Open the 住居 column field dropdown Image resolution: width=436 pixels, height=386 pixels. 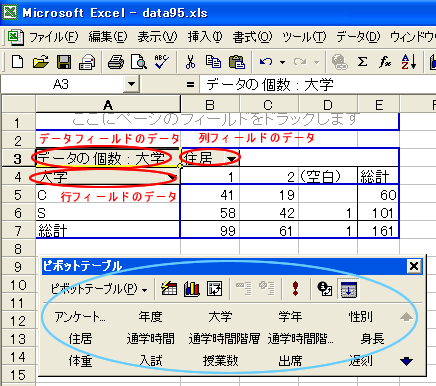pos(232,158)
